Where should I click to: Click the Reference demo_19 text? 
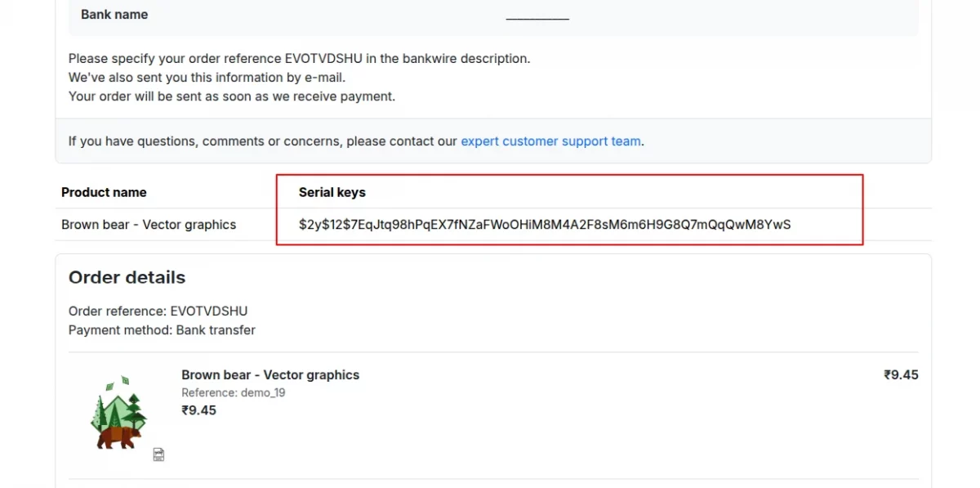point(233,392)
